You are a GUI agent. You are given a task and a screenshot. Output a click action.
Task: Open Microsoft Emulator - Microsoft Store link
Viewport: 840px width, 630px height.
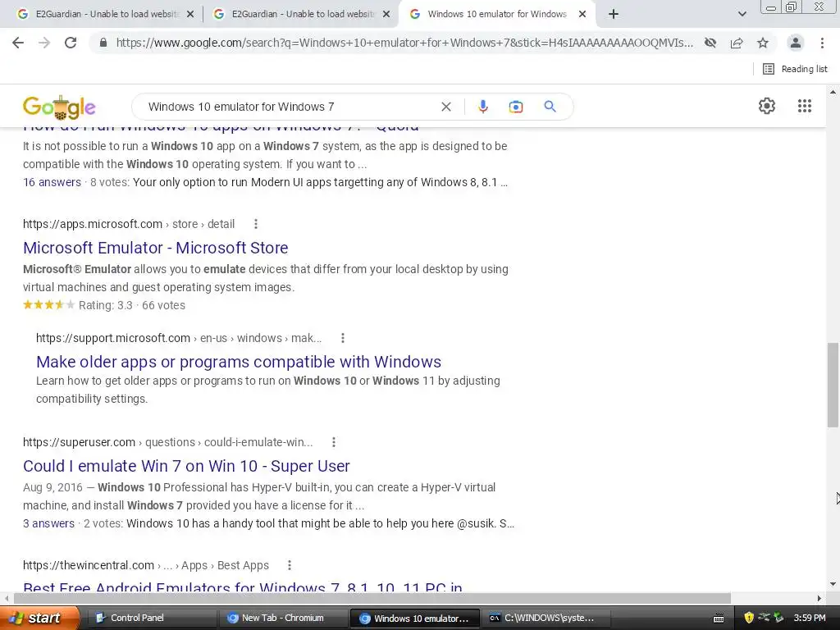click(155, 248)
